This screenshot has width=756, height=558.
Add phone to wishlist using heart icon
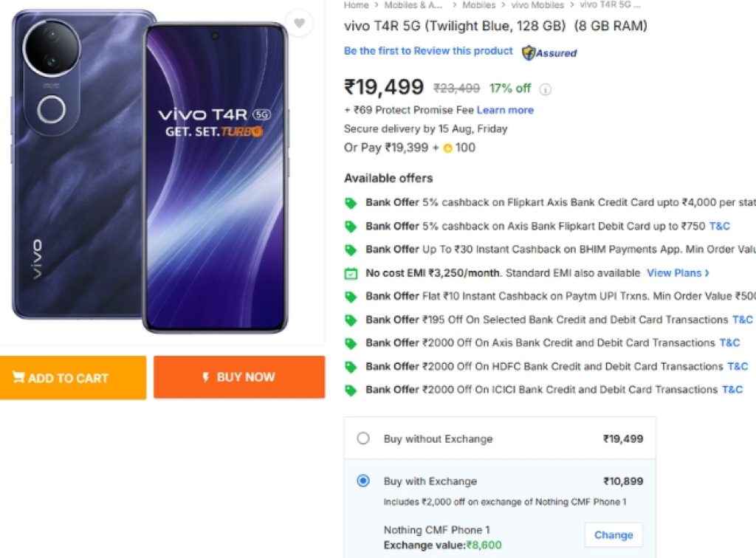tap(299, 23)
